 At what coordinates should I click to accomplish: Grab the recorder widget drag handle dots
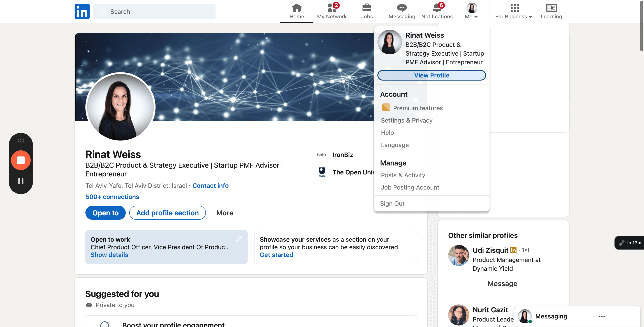click(x=21, y=141)
